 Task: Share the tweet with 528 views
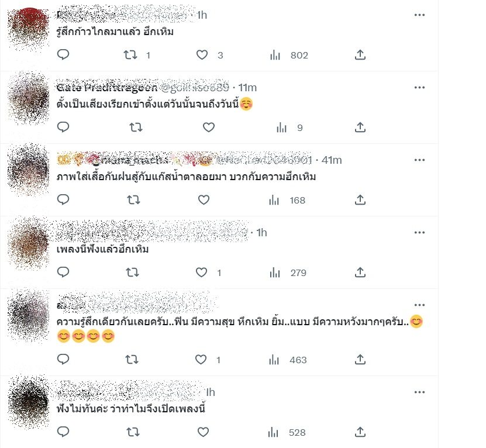click(360, 432)
